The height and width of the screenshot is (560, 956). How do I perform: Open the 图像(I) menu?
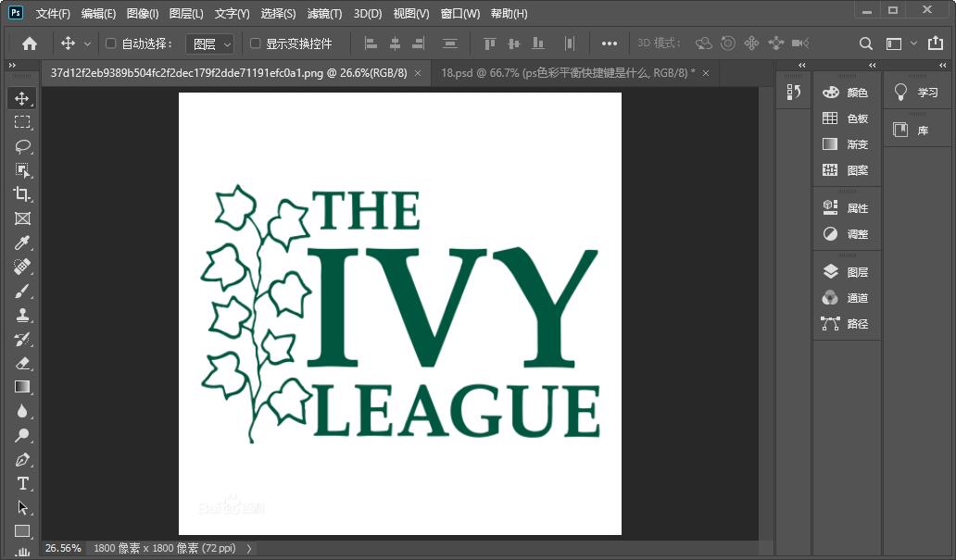click(x=142, y=13)
